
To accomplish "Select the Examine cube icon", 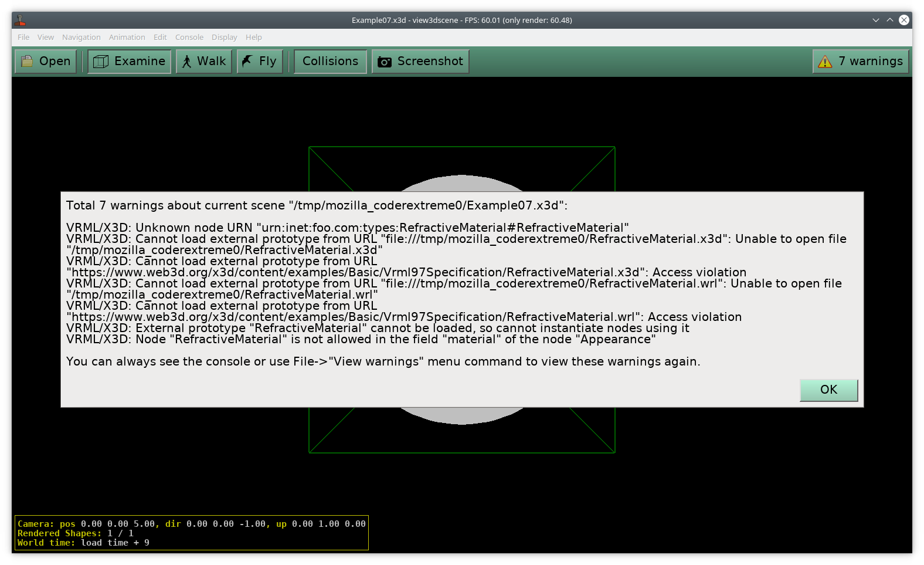I will [101, 62].
